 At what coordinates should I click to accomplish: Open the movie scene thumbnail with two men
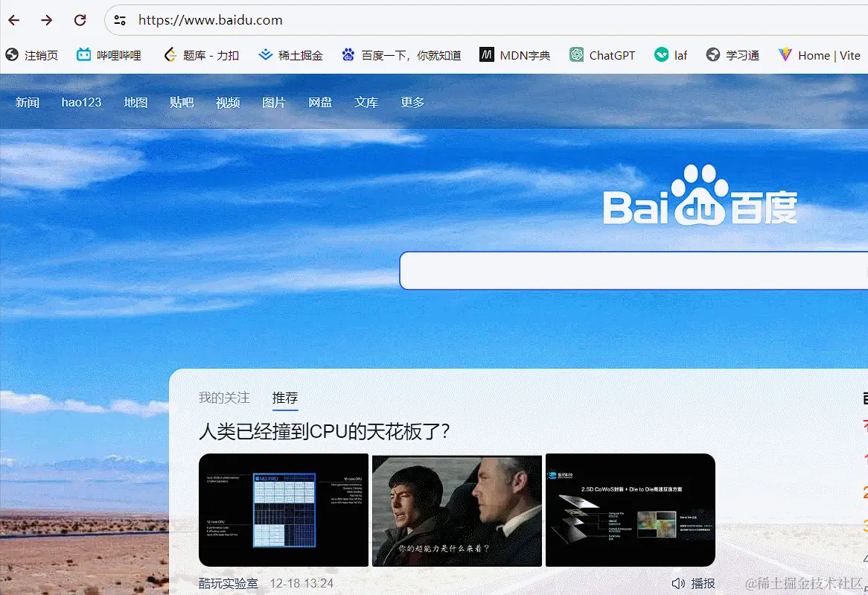point(456,509)
